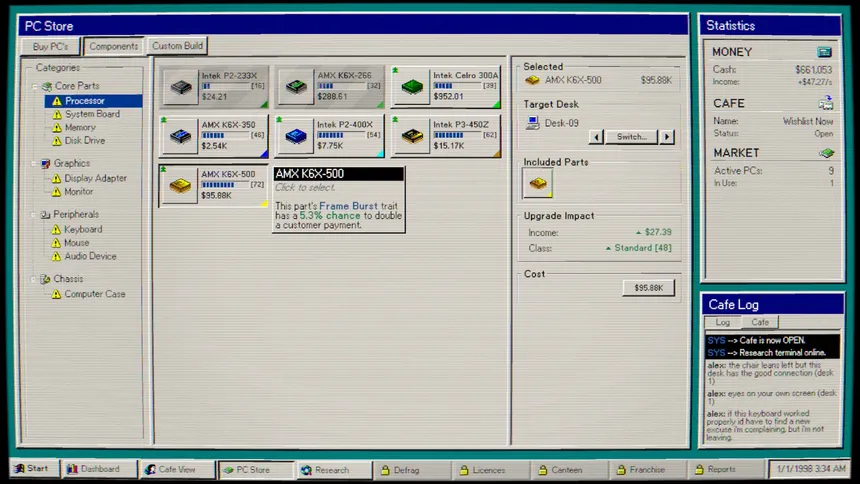The image size is (860, 484).
Task: Choose the Intek P2-400X chip icon
Action: [x=296, y=136]
